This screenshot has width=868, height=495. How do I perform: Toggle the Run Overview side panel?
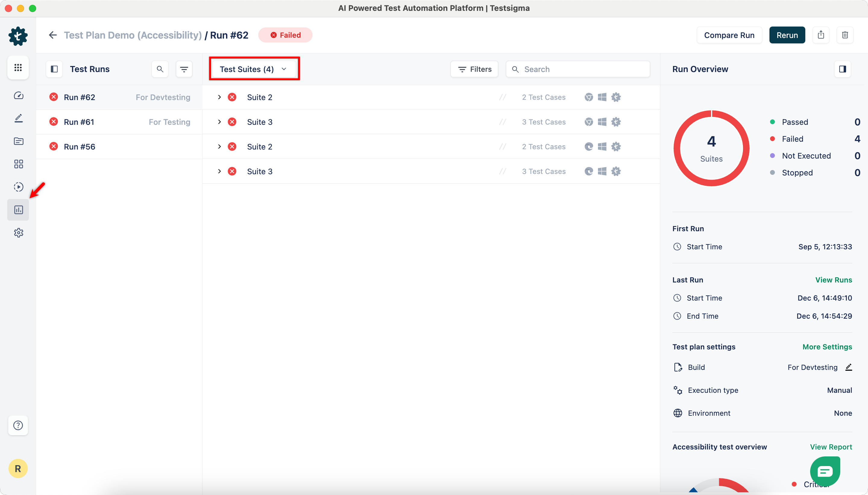click(842, 69)
